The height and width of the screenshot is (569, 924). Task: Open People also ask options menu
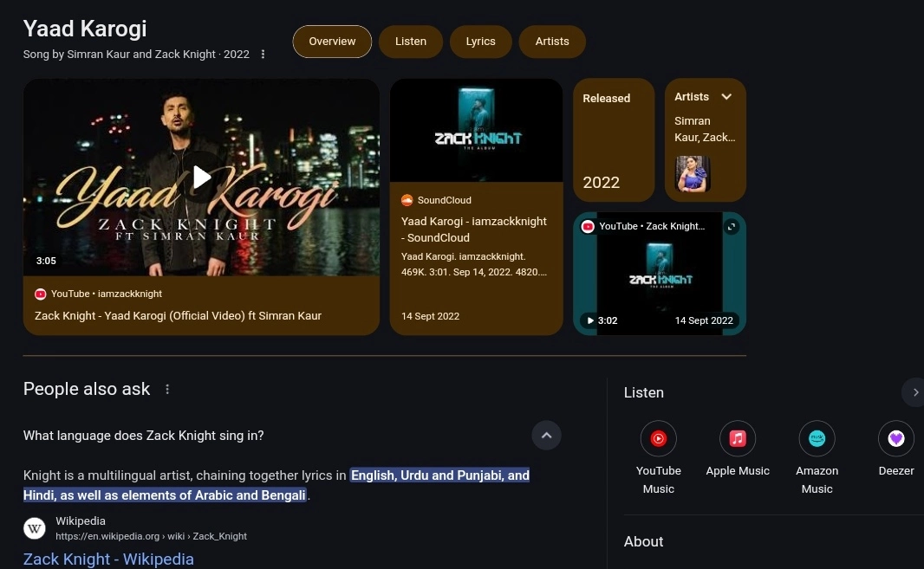(167, 390)
